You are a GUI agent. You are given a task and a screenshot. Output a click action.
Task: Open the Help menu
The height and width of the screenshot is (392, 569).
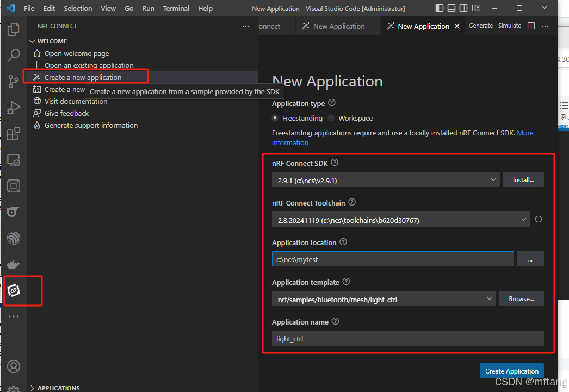pos(206,8)
